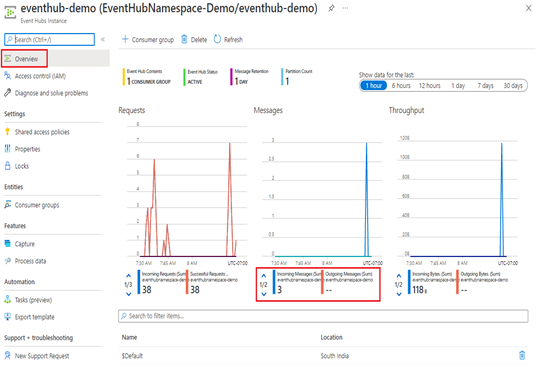Click the Search to filter items field
Image resolution: width=536 pixels, height=370 pixels.
[x=323, y=316]
